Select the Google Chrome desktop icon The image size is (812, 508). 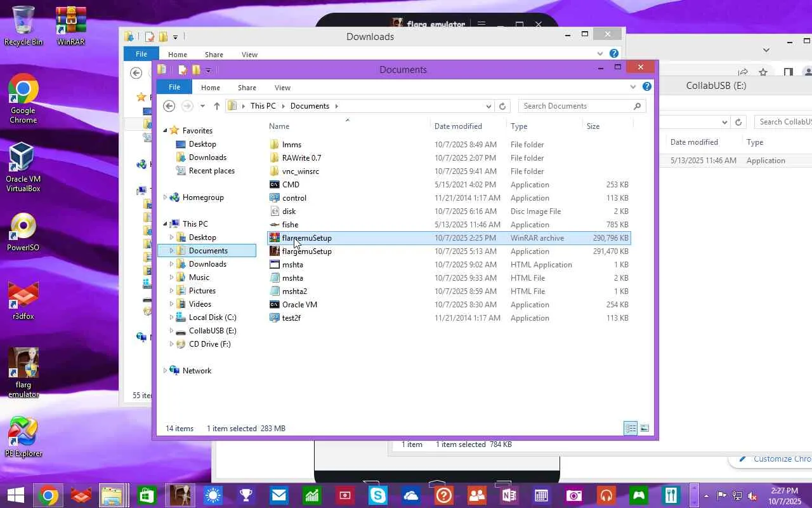click(23, 99)
